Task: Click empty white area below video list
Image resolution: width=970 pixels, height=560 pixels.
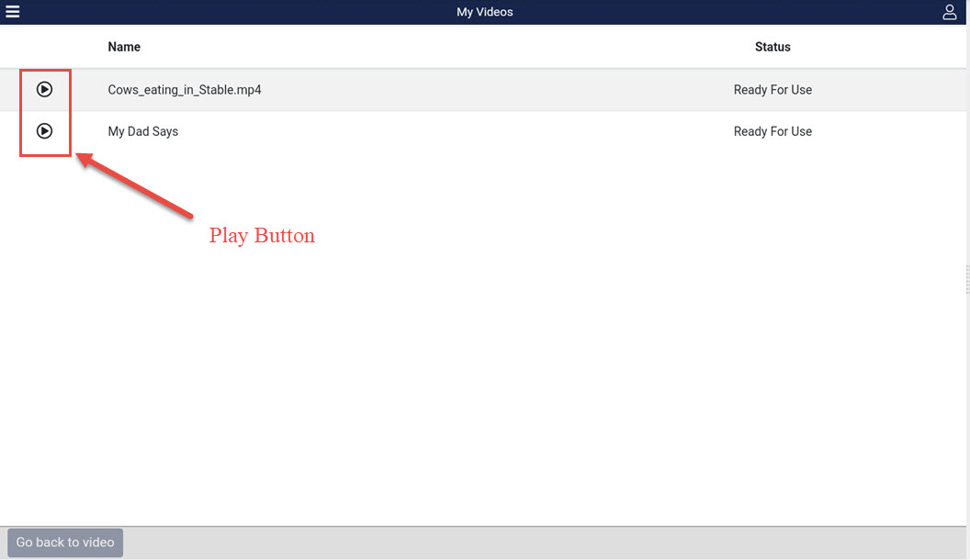Action: (x=551, y=367)
